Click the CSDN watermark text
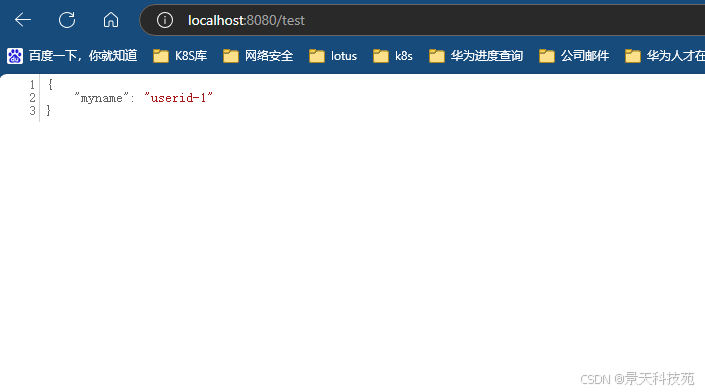 [637, 379]
